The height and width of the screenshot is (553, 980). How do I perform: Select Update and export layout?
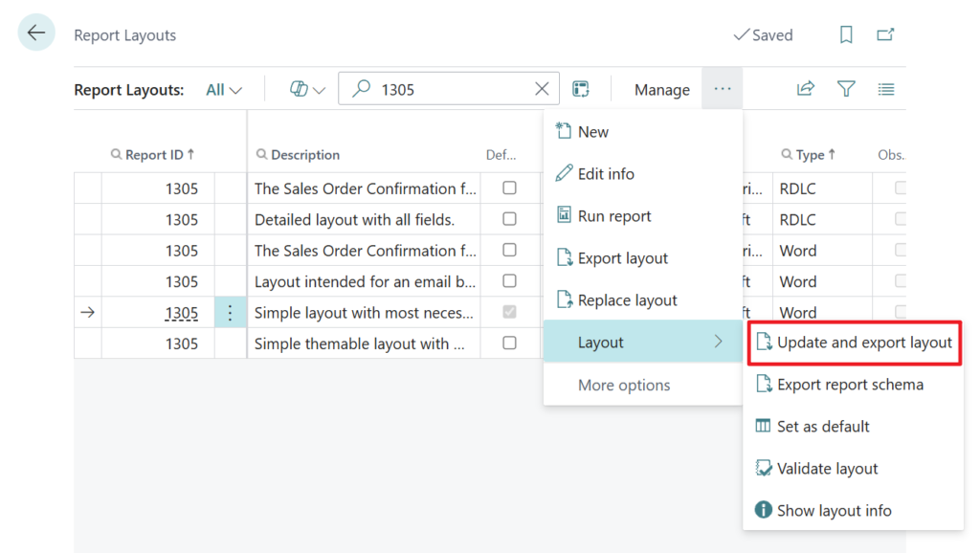pos(855,343)
